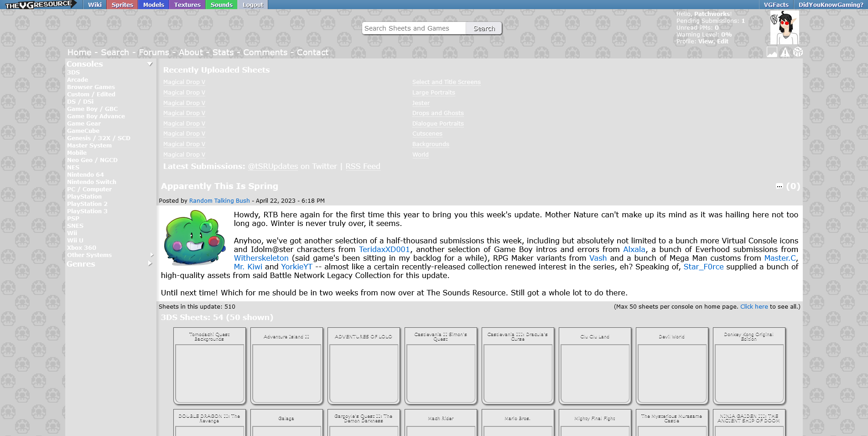Go to Home in navigation bar

(x=79, y=53)
